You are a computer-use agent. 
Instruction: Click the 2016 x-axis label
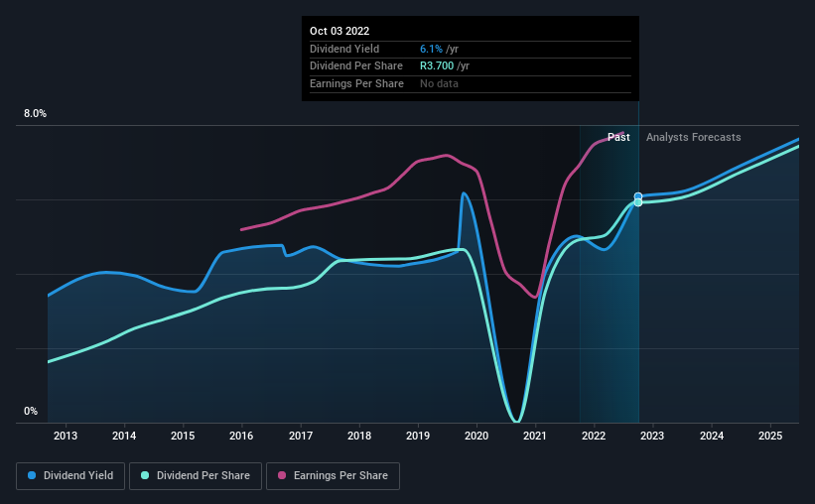[241, 436]
